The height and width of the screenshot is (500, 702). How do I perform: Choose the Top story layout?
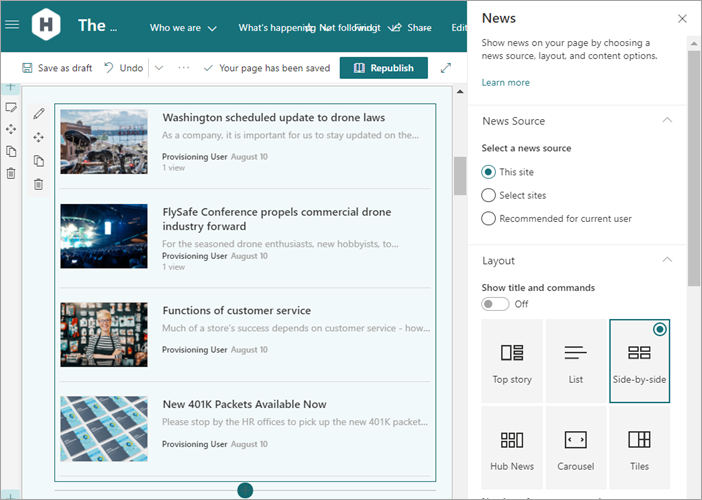tap(512, 361)
